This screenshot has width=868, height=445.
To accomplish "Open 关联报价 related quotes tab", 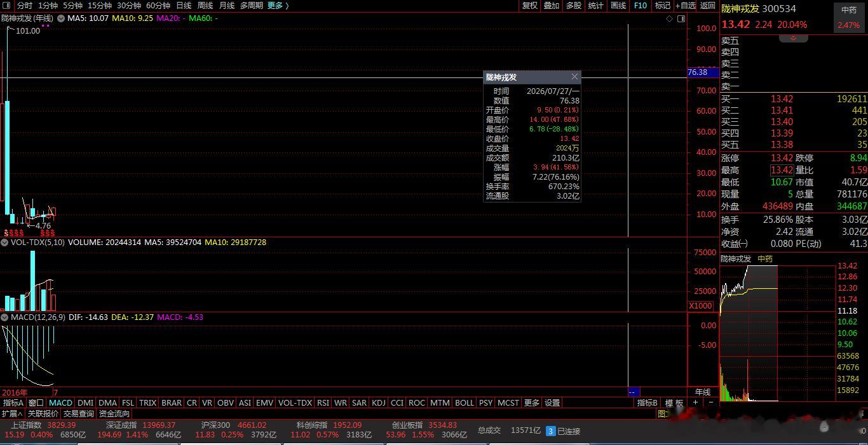I will coord(43,414).
